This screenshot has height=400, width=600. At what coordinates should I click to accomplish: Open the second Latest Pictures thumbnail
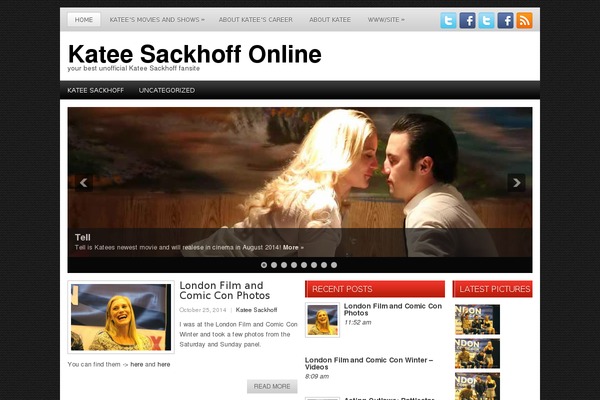tap(477, 354)
